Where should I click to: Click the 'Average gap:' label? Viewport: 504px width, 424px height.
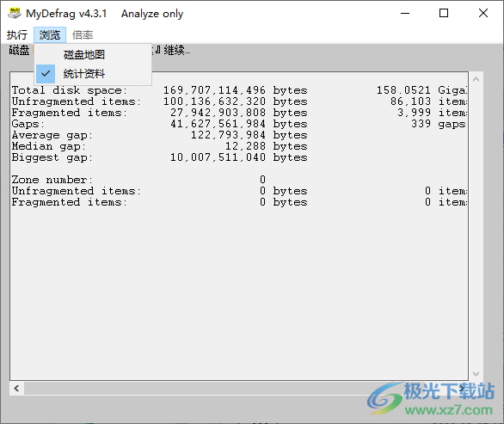(52, 135)
